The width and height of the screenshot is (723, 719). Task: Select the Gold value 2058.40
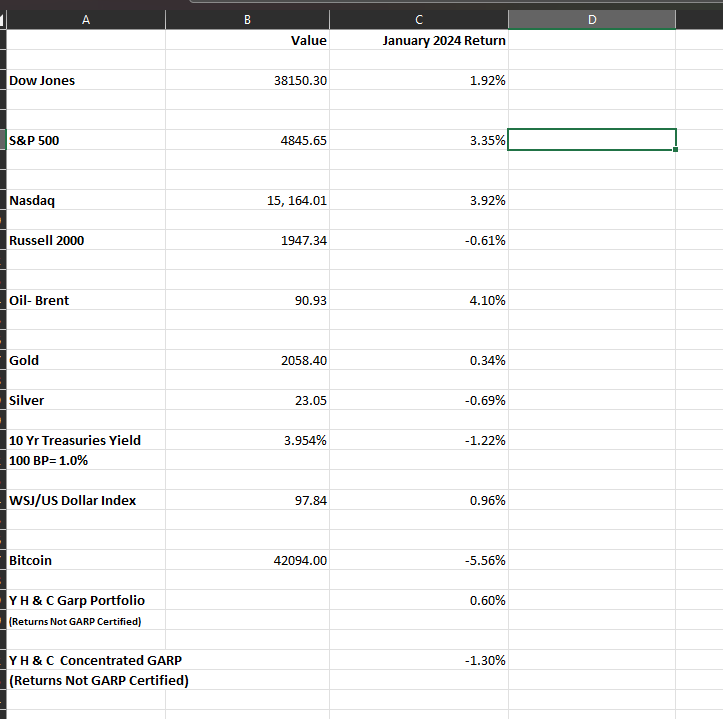pyautogui.click(x=248, y=360)
